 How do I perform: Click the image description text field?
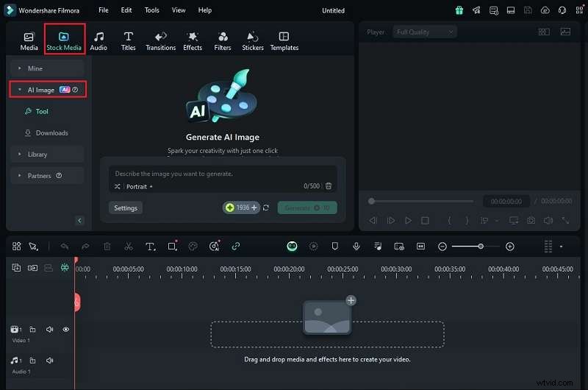[220, 174]
